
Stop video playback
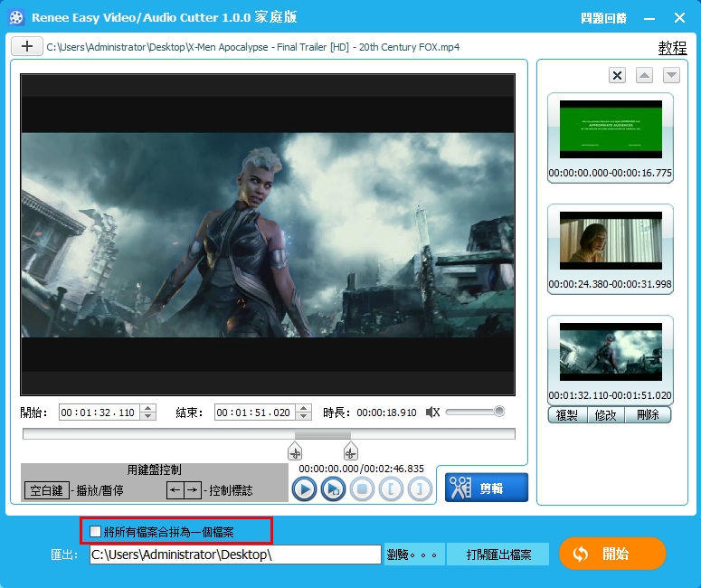click(362, 488)
